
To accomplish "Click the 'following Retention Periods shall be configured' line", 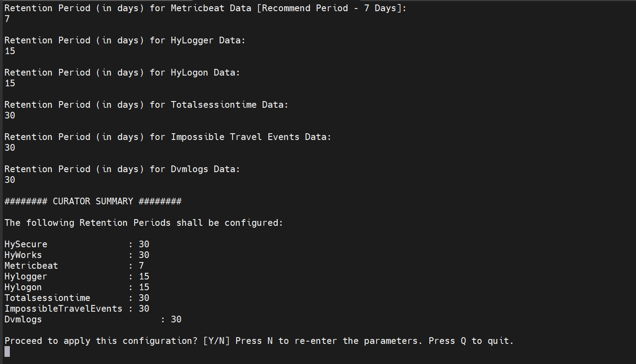I will [x=144, y=223].
